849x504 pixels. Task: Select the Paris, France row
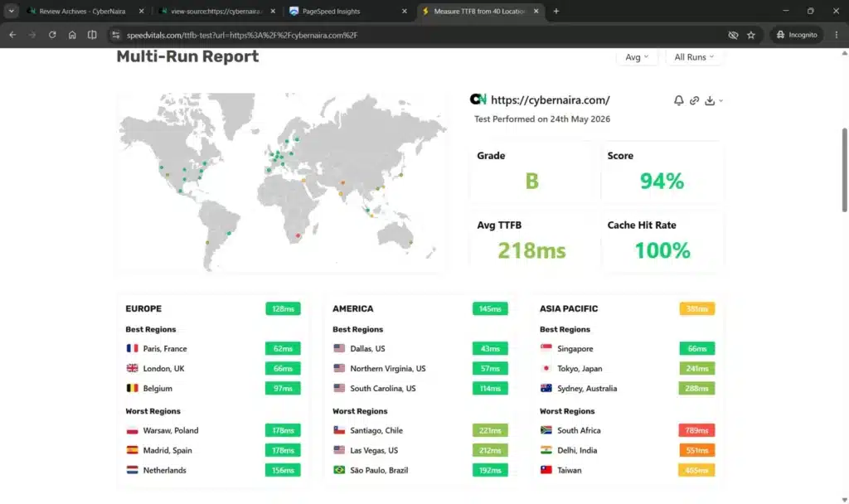tap(213, 349)
